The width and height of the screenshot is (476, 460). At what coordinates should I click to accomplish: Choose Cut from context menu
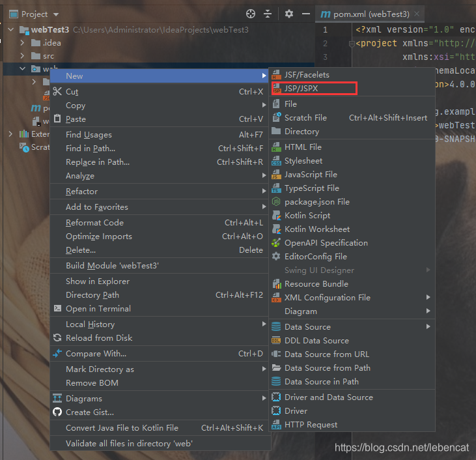(x=160, y=91)
